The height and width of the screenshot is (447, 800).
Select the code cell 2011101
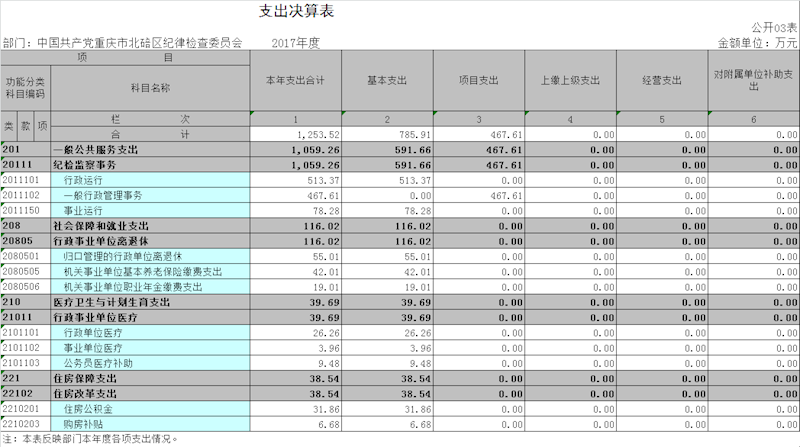click(25, 180)
